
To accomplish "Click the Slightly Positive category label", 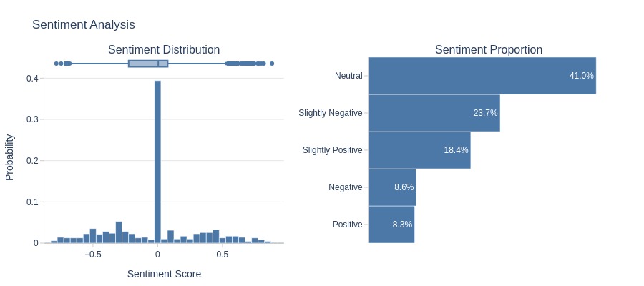I will click(333, 150).
